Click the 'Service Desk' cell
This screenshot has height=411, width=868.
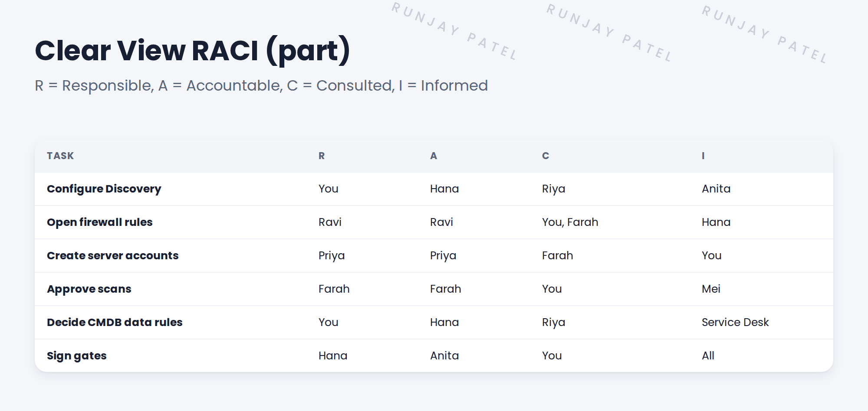735,322
